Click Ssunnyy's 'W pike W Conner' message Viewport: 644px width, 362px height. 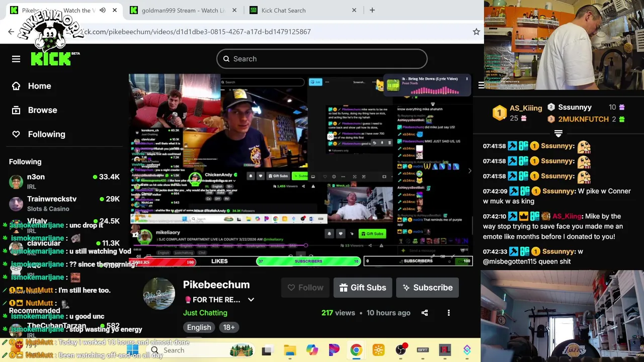coord(556,196)
